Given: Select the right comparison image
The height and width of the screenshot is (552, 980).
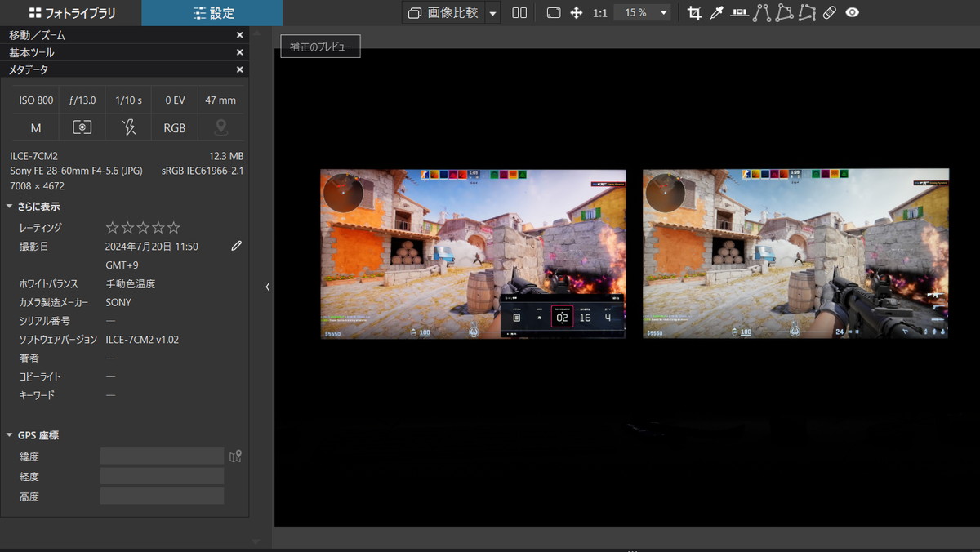Looking at the screenshot, I should 795,254.
